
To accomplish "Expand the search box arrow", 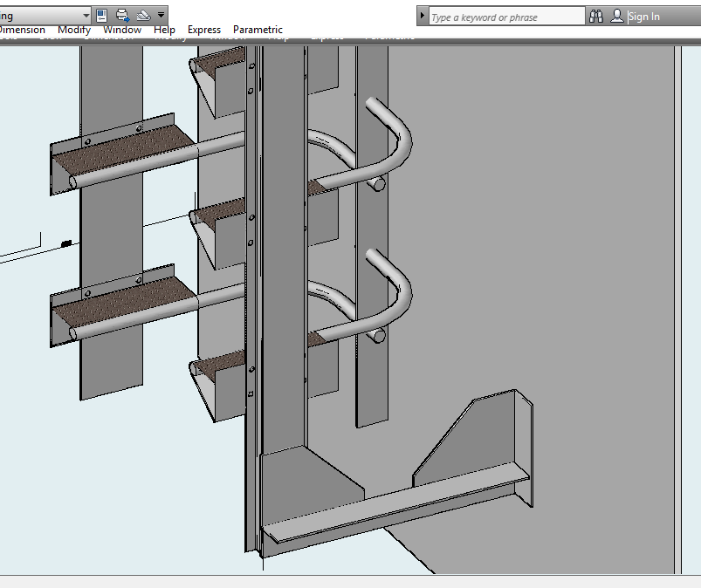I will coord(423,17).
